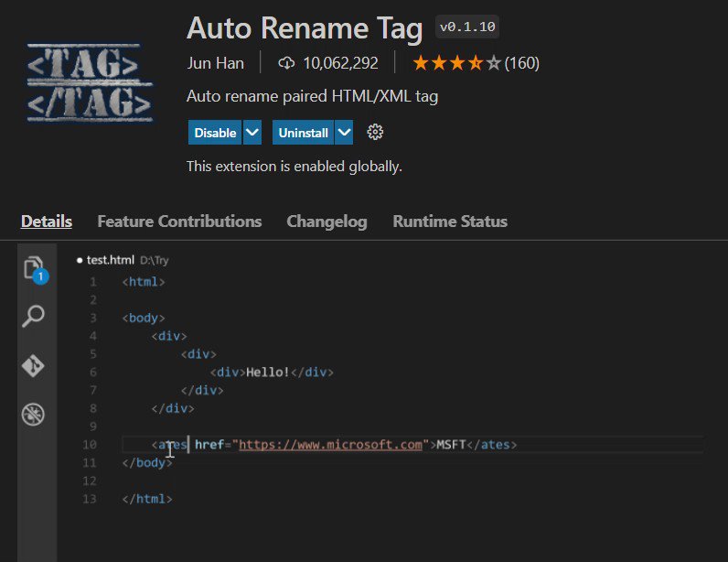Click the </html> tag on line 13
The width and height of the screenshot is (728, 562).
[x=147, y=499]
